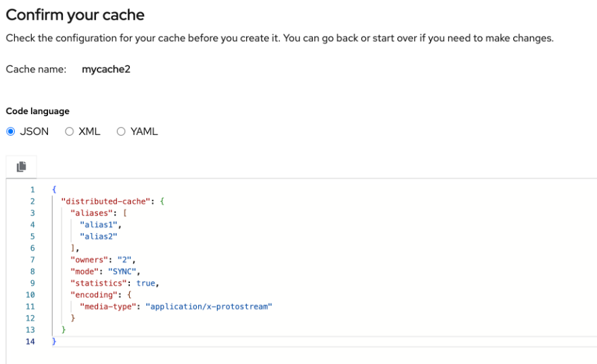Click the "alias1" value in the code
Image resolution: width=597 pixels, height=364 pixels.
coord(98,225)
